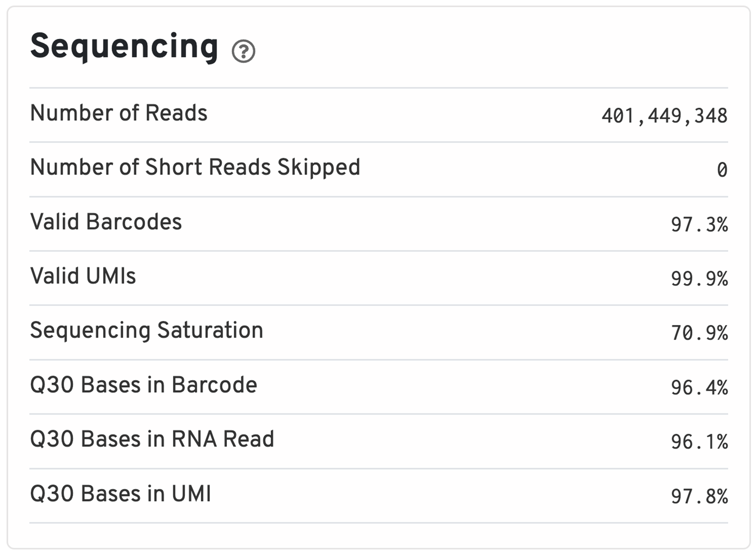Select the 99.9% valid UMIs value

point(699,279)
